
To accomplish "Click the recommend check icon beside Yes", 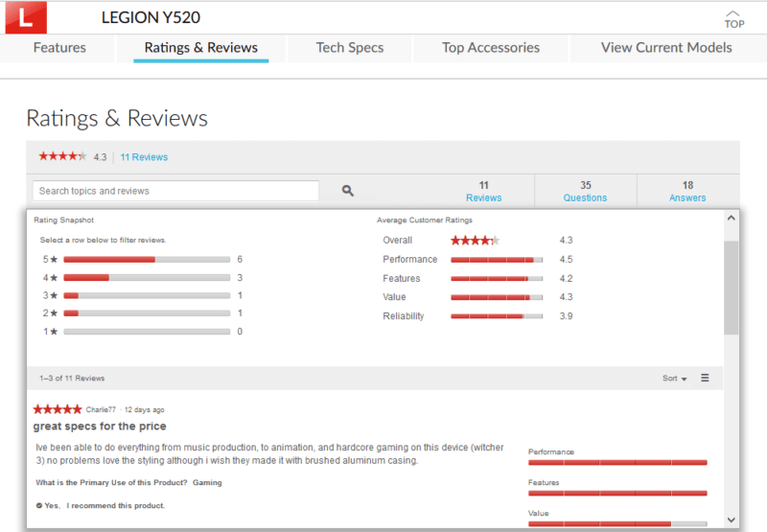I will (39, 505).
